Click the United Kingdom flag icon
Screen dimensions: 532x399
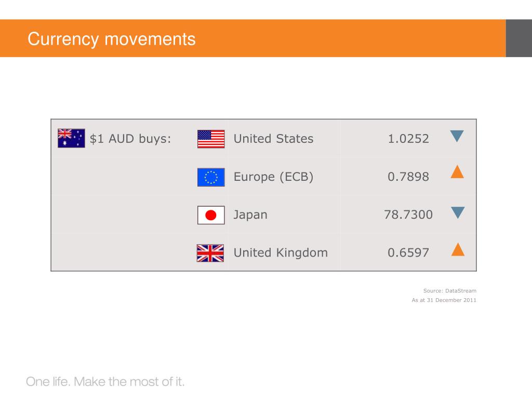(x=210, y=253)
